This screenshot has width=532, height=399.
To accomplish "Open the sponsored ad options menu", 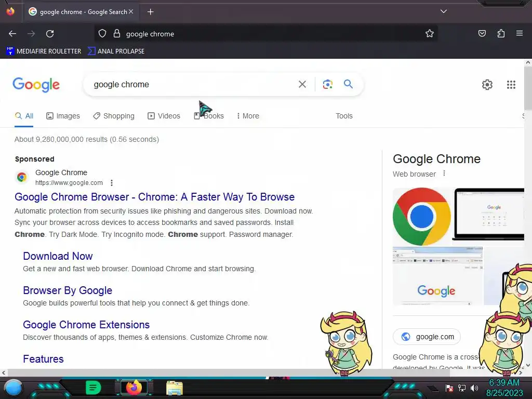I will 112,183.
